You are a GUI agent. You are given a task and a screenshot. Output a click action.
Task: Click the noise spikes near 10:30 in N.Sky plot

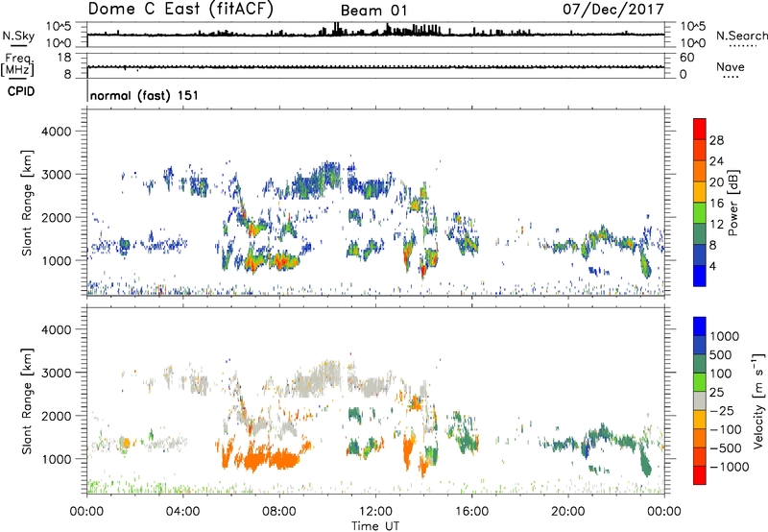[337, 29]
